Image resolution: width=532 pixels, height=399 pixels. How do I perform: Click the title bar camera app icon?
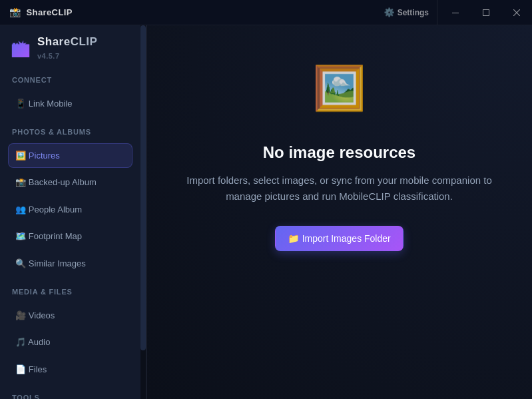pyautogui.click(x=15, y=13)
